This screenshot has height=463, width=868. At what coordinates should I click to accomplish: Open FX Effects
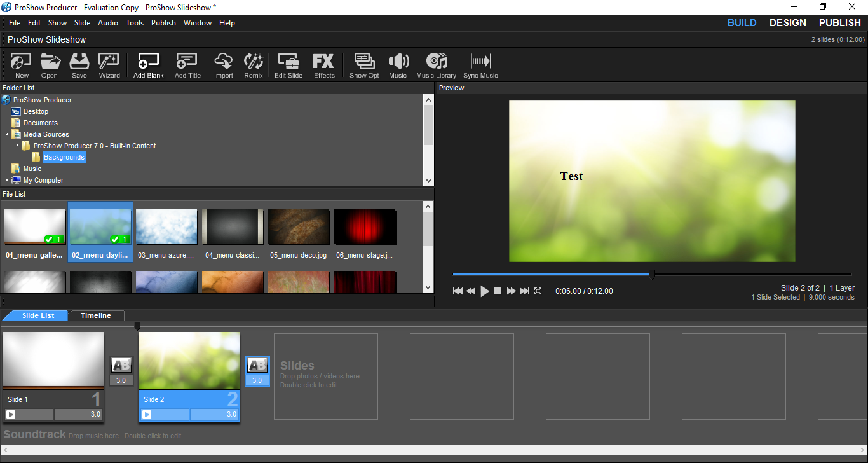coord(324,66)
